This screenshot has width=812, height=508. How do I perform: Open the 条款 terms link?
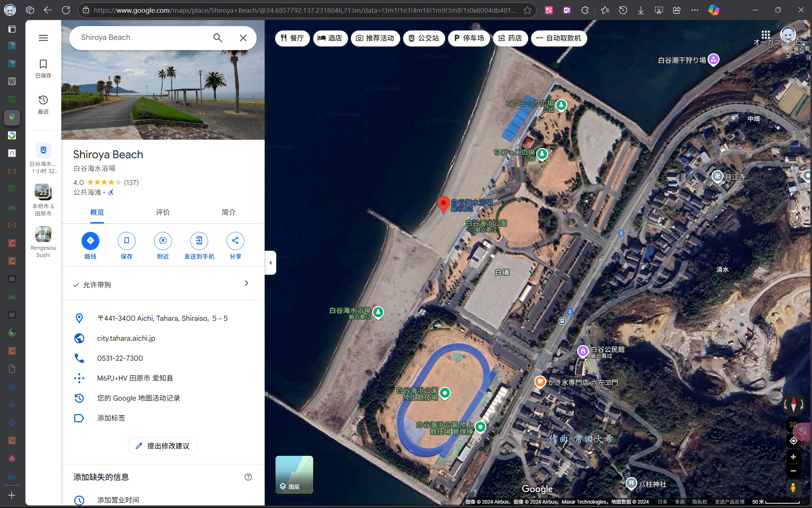click(680, 502)
